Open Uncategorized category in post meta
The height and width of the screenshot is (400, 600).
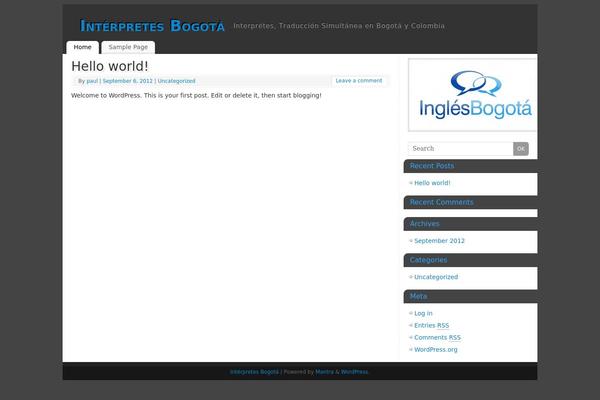coord(176,81)
